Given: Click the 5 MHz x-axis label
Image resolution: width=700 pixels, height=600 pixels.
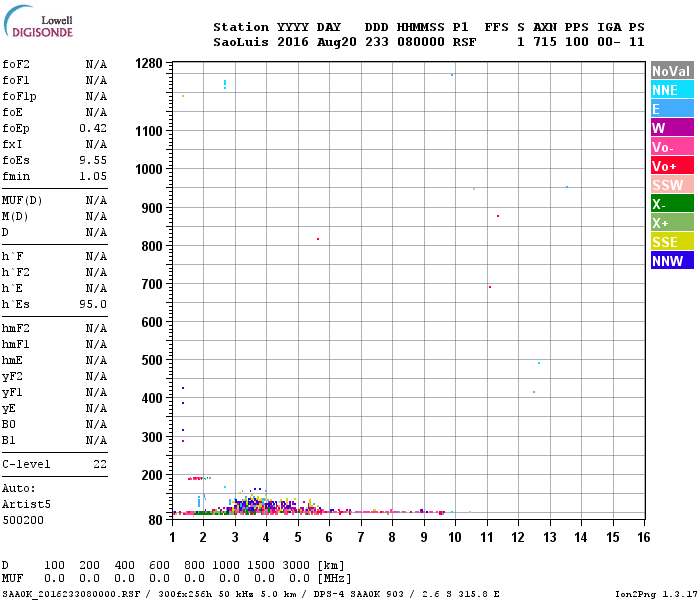Looking at the screenshot, I should pyautogui.click(x=298, y=537).
